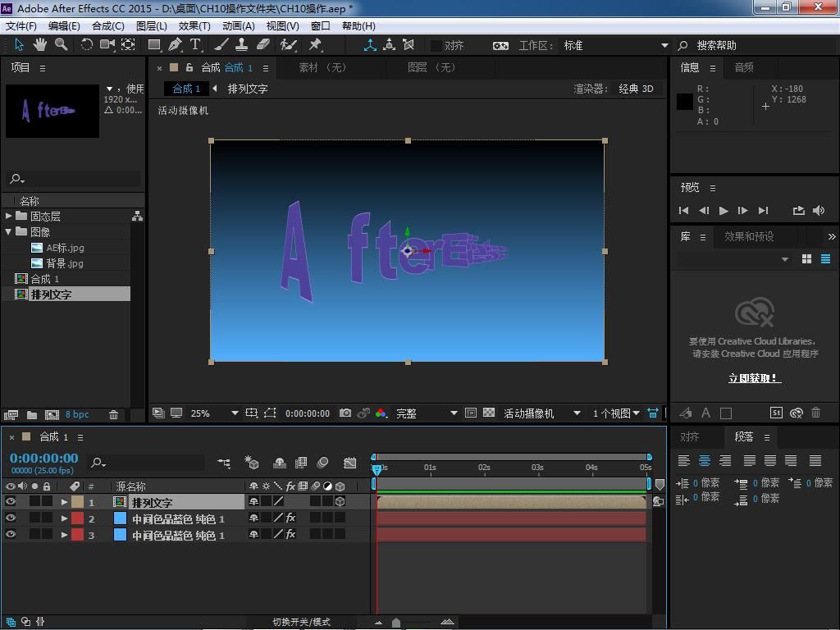Viewport: 840px width, 630px height.
Task: Toggle the fx switch on layer 2
Action: tap(290, 518)
